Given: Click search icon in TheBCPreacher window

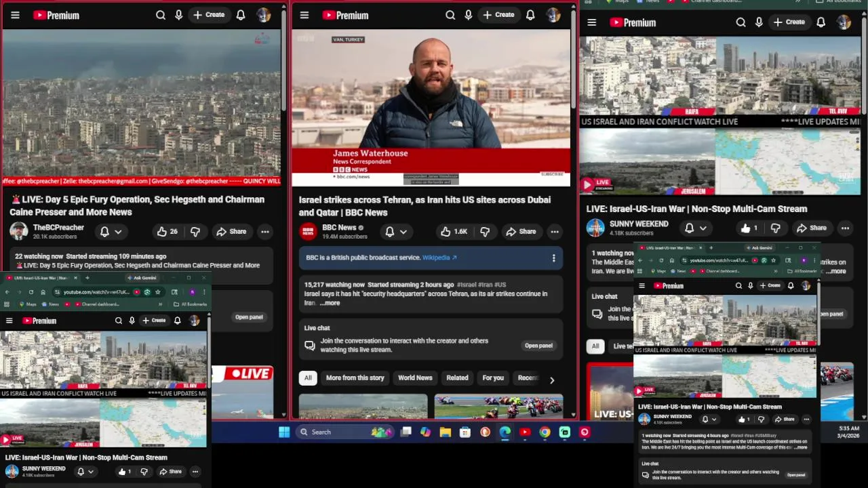Looking at the screenshot, I should point(161,15).
